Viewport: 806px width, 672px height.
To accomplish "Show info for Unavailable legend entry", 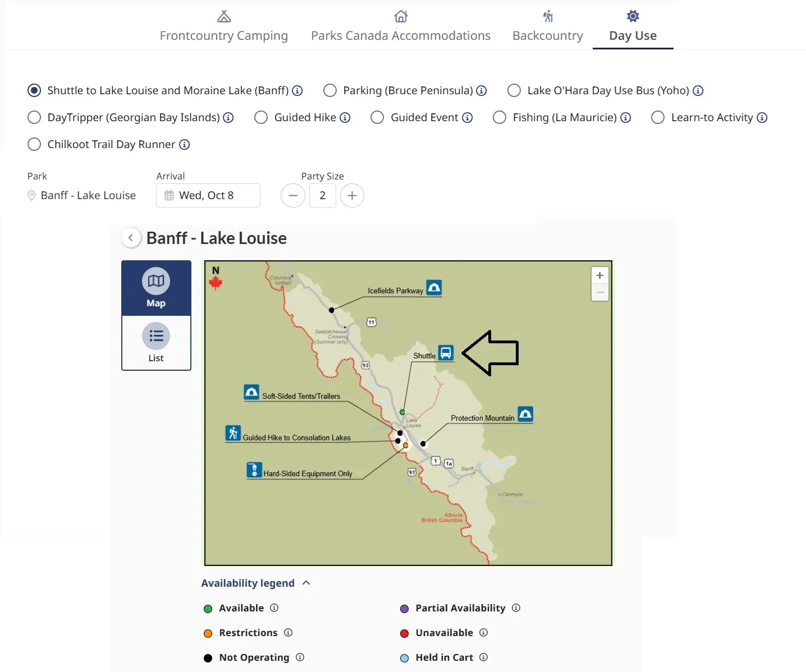I will click(484, 633).
